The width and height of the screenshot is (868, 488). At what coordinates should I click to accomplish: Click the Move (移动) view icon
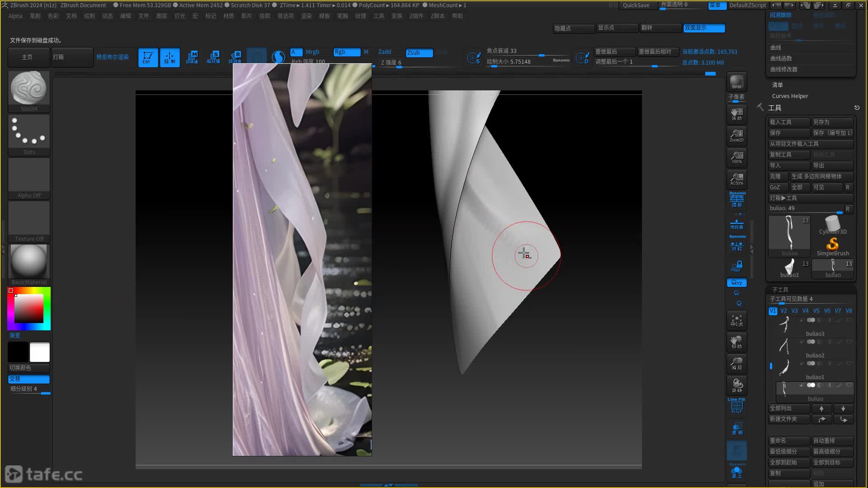(736, 342)
